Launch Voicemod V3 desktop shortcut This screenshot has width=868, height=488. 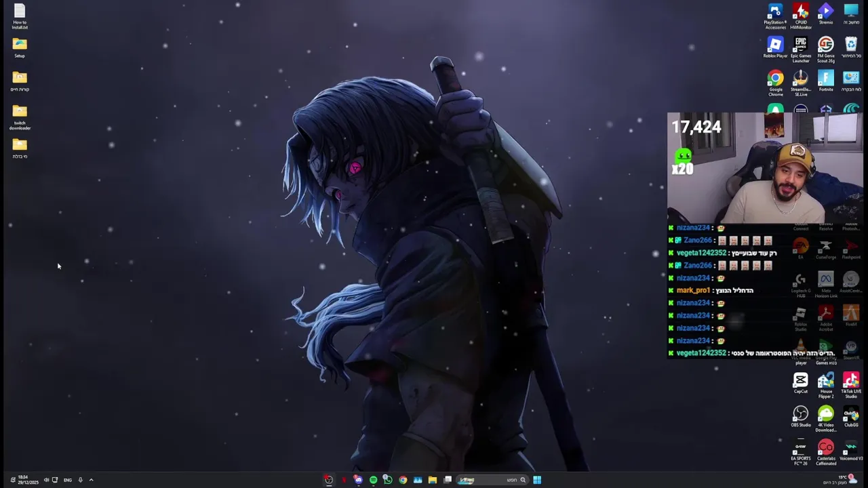[x=851, y=451]
